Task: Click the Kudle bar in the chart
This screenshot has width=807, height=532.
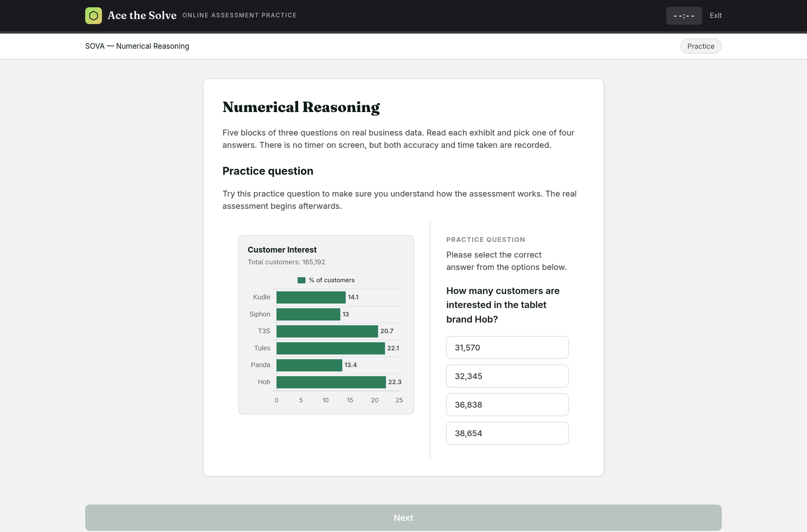Action: [x=311, y=297]
